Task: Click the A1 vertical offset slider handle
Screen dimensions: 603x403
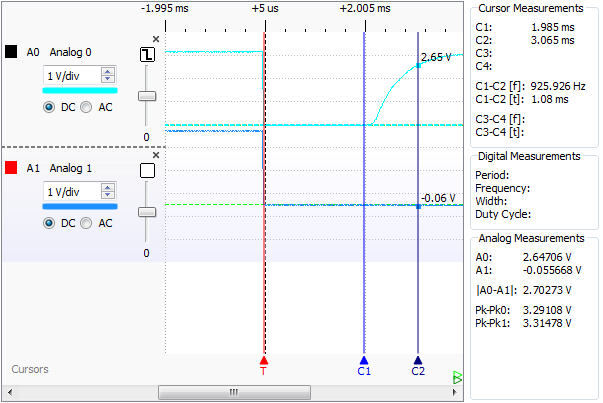Action: coord(147,212)
